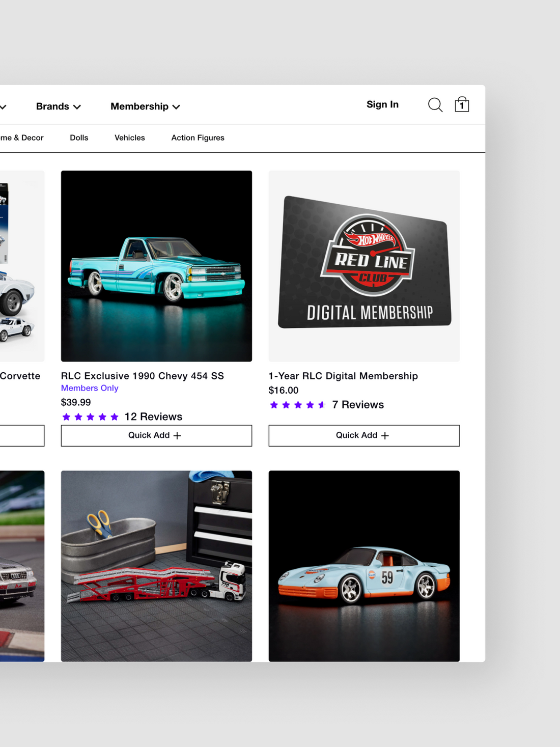Expand the Brands dropdown menu

pos(58,106)
